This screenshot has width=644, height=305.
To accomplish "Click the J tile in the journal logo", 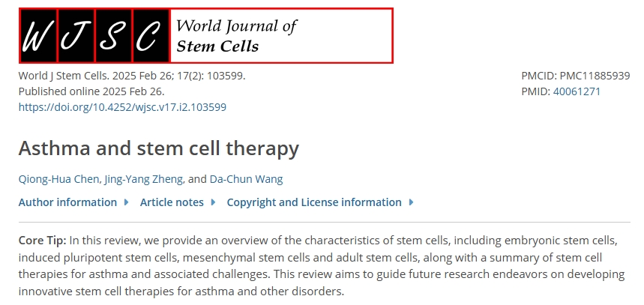I will tap(76, 36).
